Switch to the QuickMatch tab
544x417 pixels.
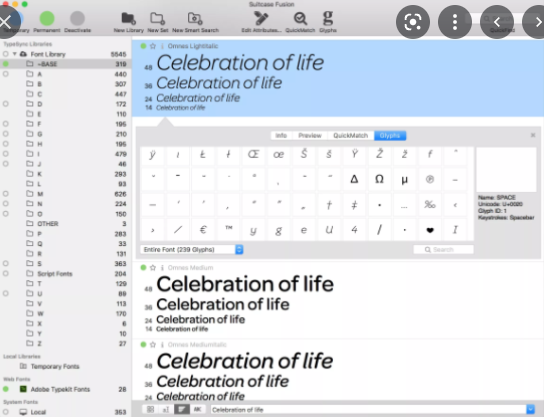[x=350, y=135]
